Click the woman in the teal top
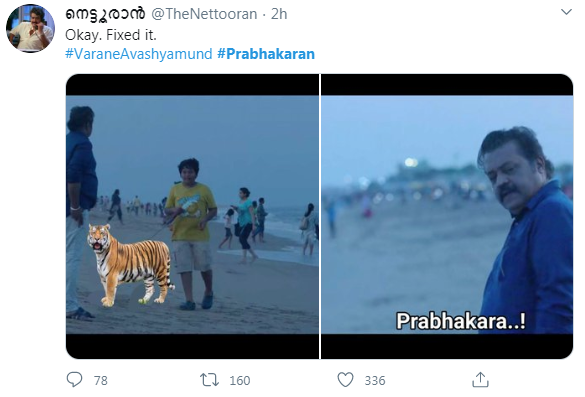 pyautogui.click(x=244, y=225)
